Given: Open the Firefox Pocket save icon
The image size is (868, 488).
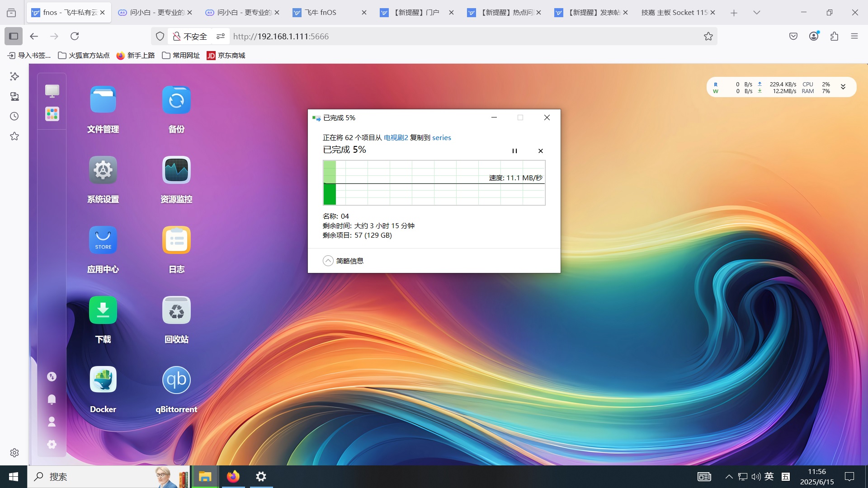Looking at the screenshot, I should coord(793,36).
